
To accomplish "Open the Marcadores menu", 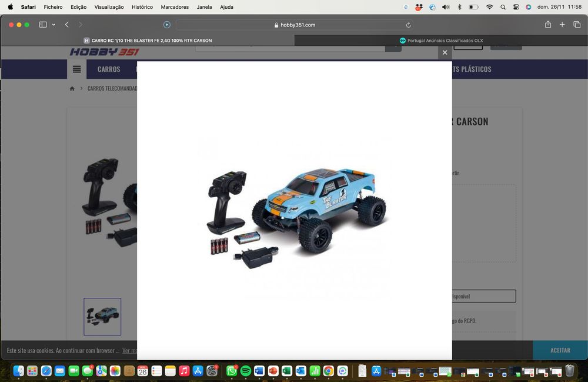I will tap(175, 6).
